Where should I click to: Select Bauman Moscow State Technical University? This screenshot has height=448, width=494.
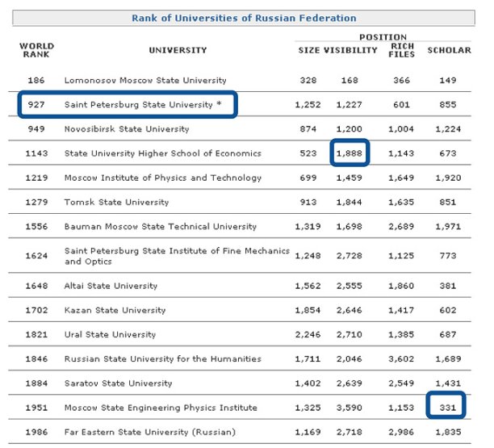(161, 227)
